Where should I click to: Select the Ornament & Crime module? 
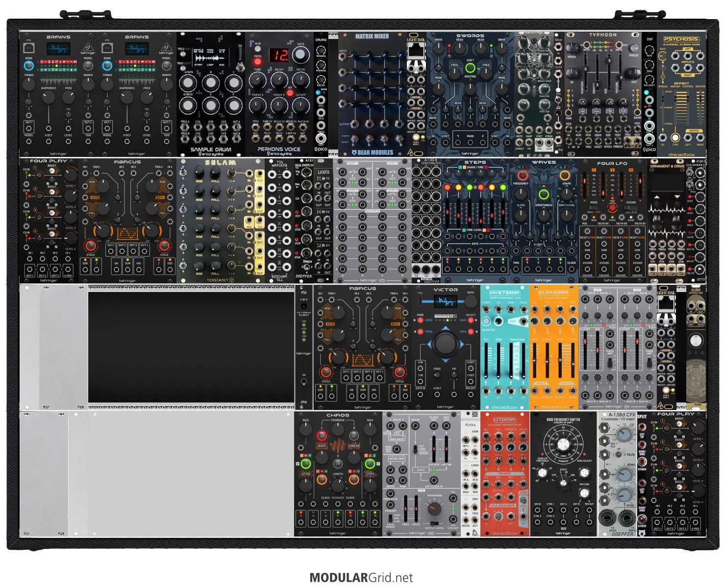pyautogui.click(x=667, y=221)
